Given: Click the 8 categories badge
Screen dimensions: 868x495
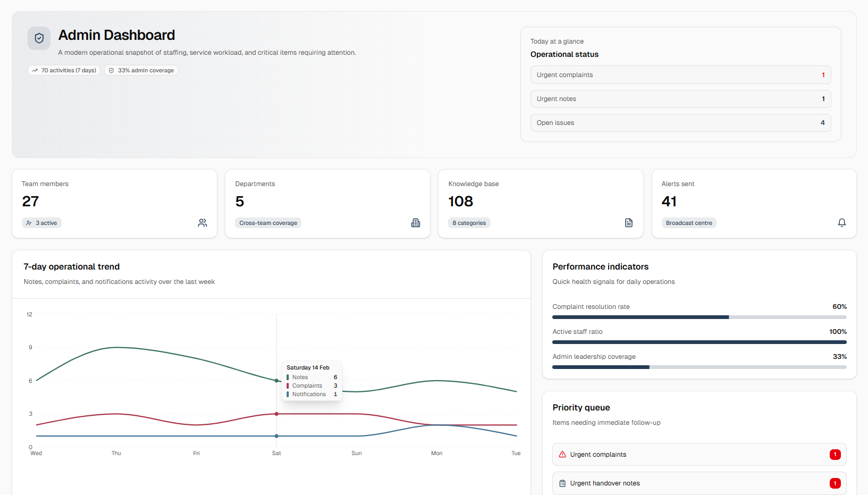Looking at the screenshot, I should pyautogui.click(x=469, y=223).
